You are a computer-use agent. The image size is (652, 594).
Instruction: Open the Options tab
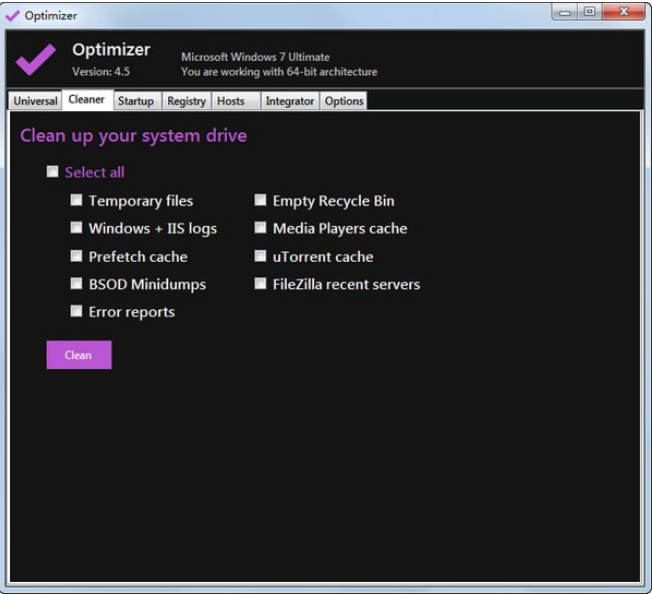pos(344,101)
